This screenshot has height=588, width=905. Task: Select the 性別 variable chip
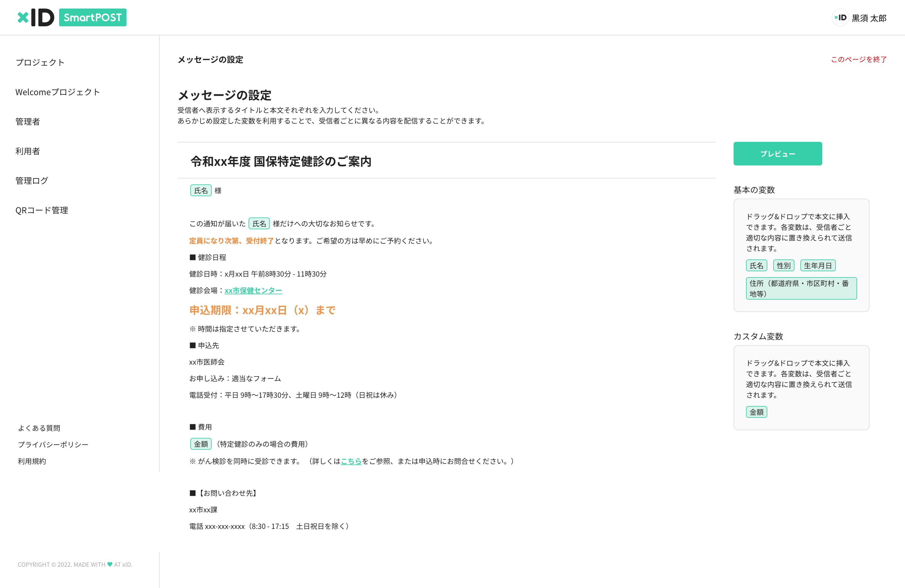(784, 265)
